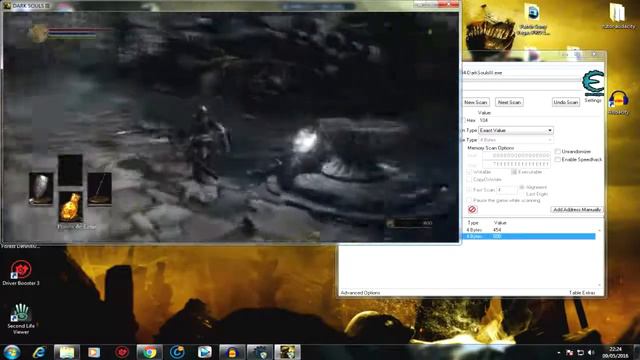Select address row with value 454
The image size is (640, 360).
[x=529, y=230]
